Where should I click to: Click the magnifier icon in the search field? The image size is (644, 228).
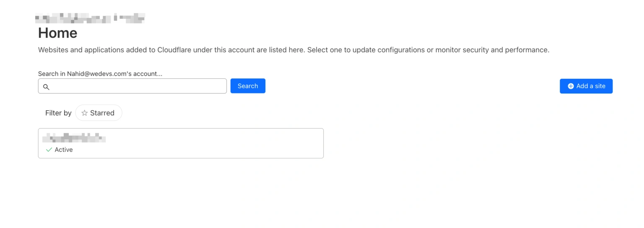[x=47, y=87]
